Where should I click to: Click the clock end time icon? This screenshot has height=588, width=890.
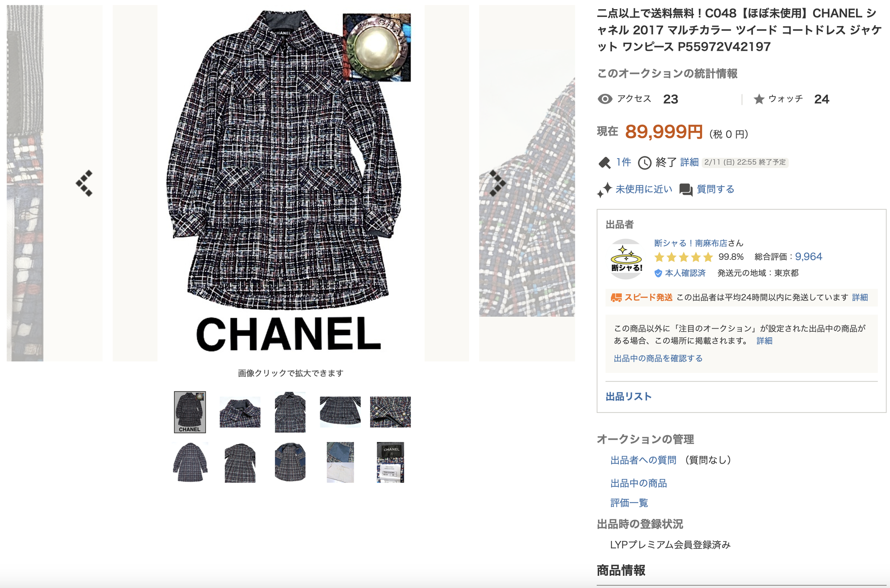click(x=644, y=163)
